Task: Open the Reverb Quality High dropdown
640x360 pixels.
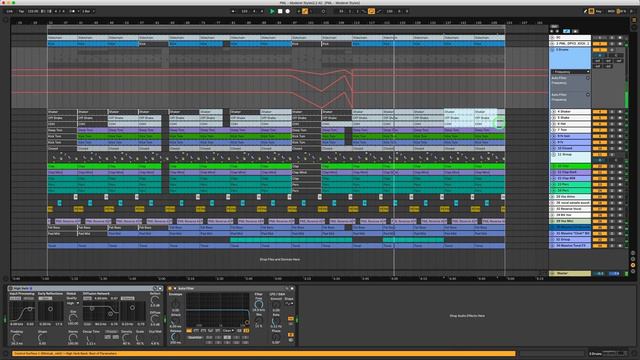Action: tap(72, 303)
